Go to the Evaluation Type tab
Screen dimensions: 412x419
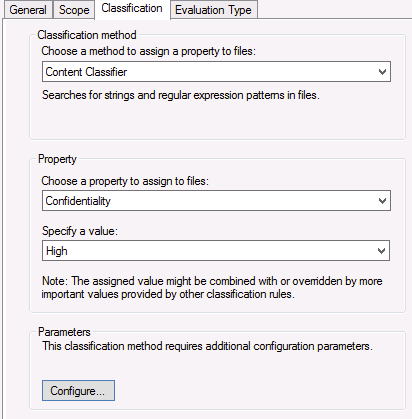click(213, 10)
